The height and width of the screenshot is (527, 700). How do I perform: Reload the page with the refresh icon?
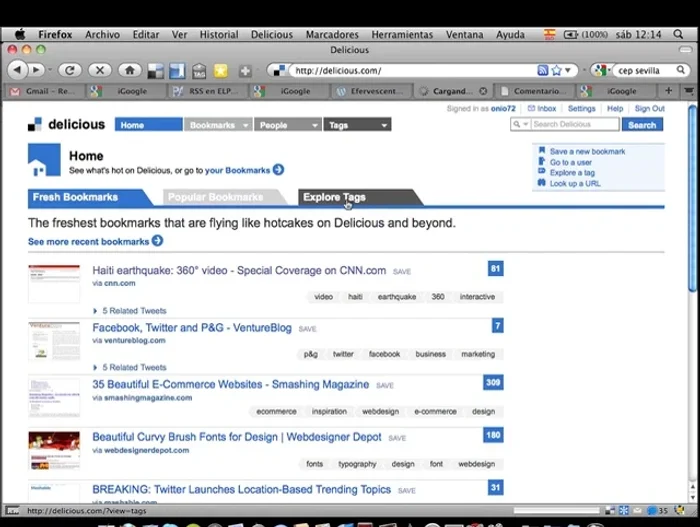pyautogui.click(x=69, y=70)
